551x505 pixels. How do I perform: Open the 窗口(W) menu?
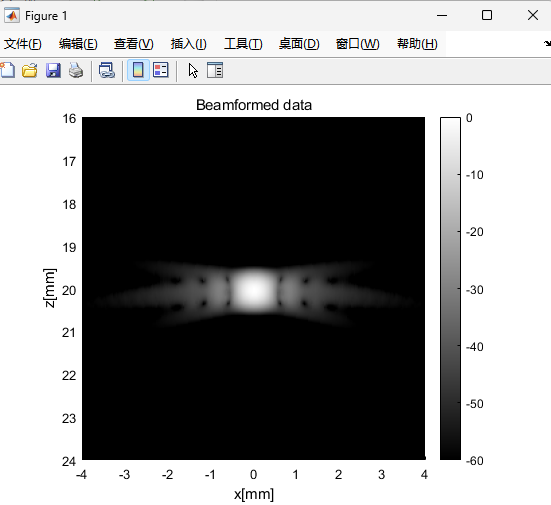357,44
